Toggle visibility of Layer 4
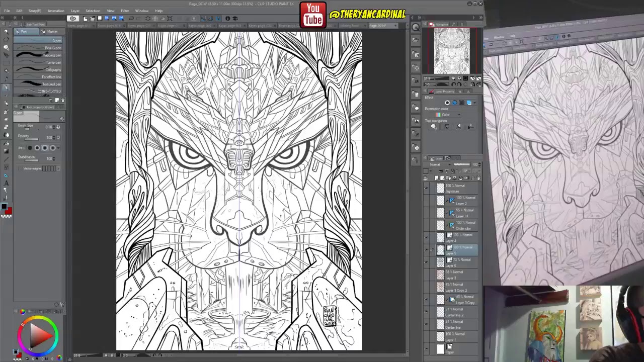The width and height of the screenshot is (644, 362). tap(426, 238)
